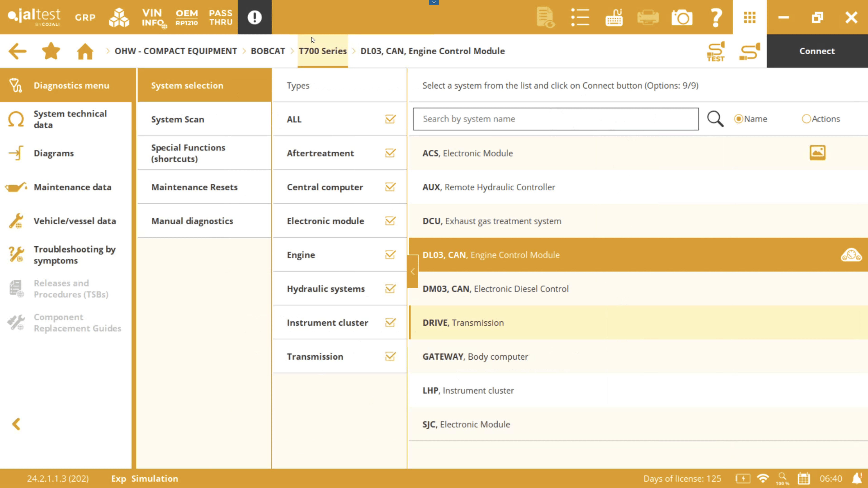
Task: Open the OEM RP1210 option
Action: (187, 17)
